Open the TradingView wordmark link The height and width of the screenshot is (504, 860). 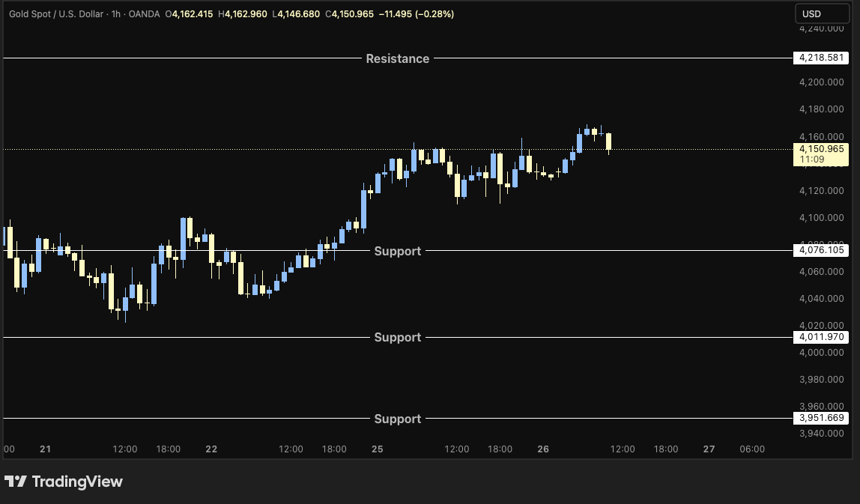pyautogui.click(x=76, y=482)
